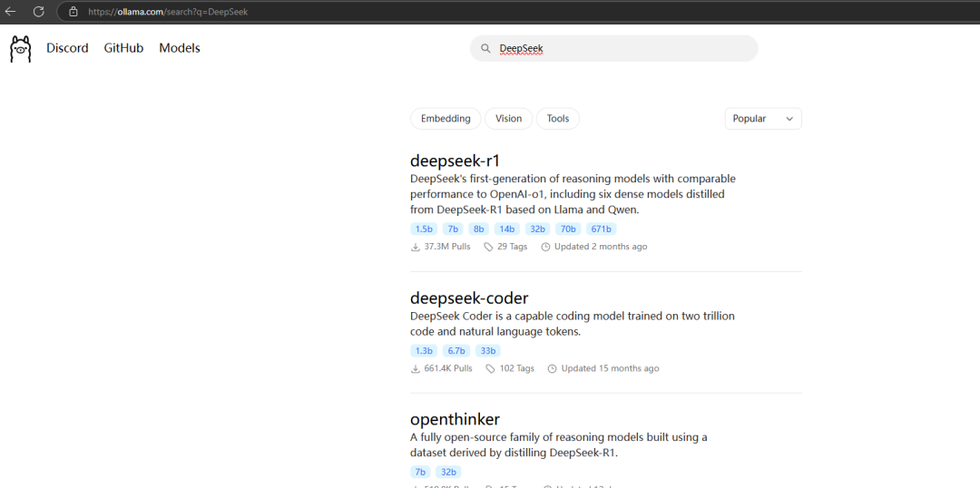This screenshot has width=980, height=488.
Task: Go back with the browser back arrow
Action: click(x=10, y=11)
